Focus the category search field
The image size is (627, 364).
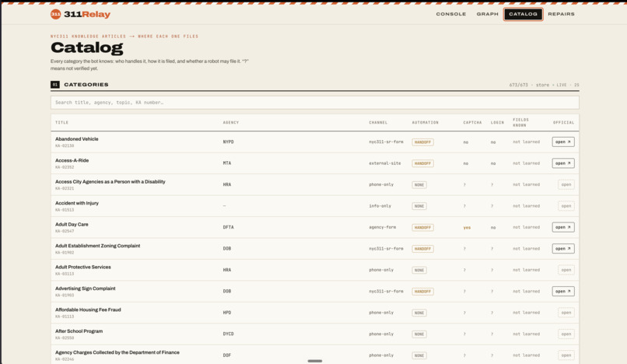tap(315, 103)
